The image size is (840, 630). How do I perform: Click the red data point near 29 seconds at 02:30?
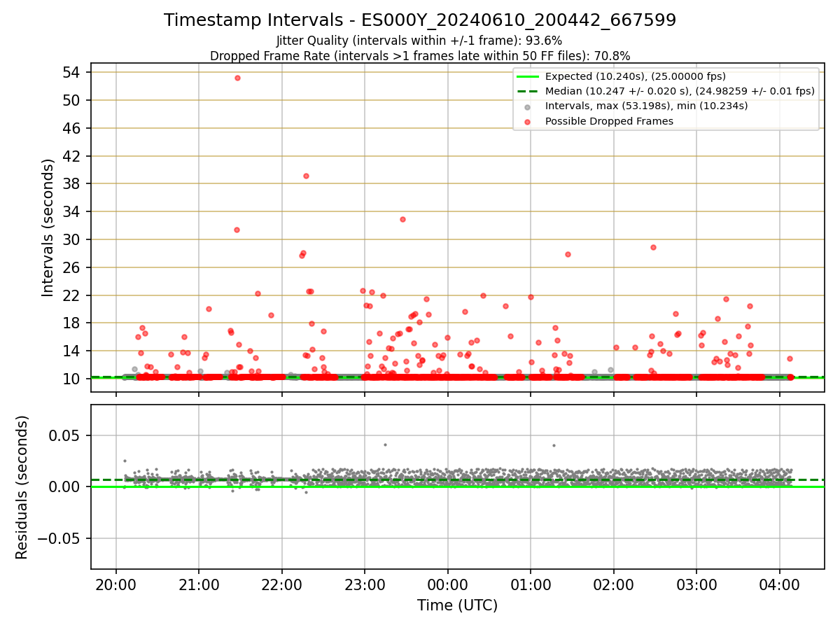pyautogui.click(x=653, y=247)
